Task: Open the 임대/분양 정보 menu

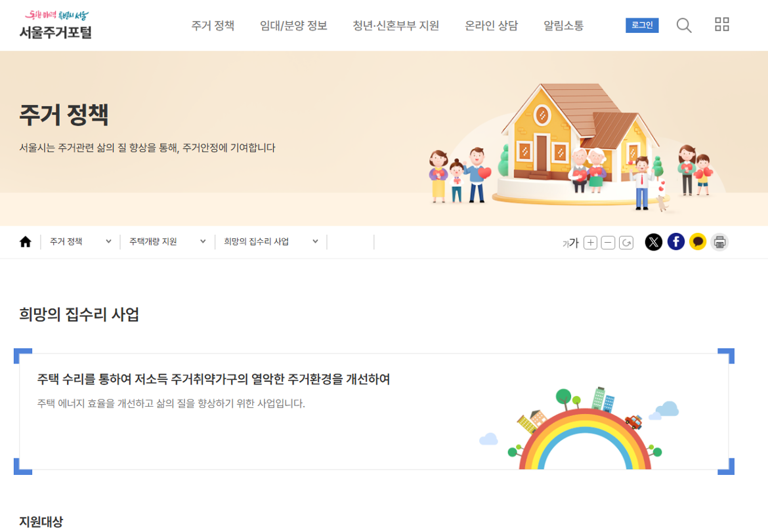Action: 294,26
